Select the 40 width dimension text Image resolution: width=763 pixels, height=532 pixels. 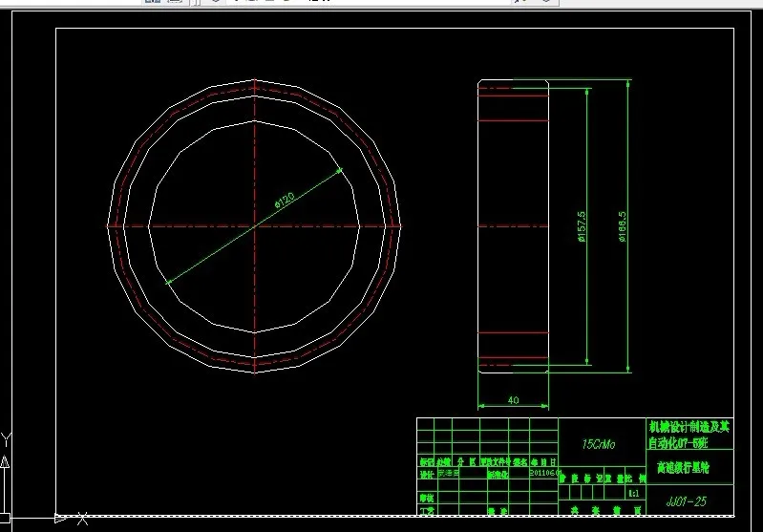coord(514,400)
